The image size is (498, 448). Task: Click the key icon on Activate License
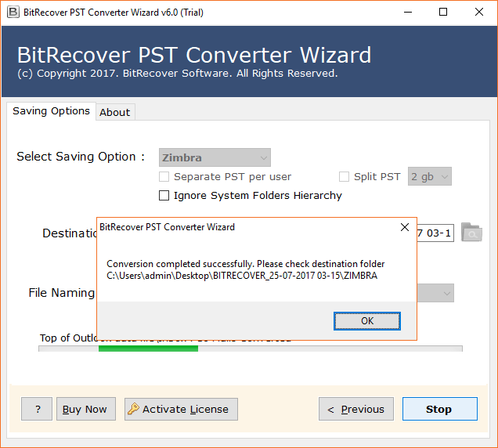pyautogui.click(x=133, y=409)
